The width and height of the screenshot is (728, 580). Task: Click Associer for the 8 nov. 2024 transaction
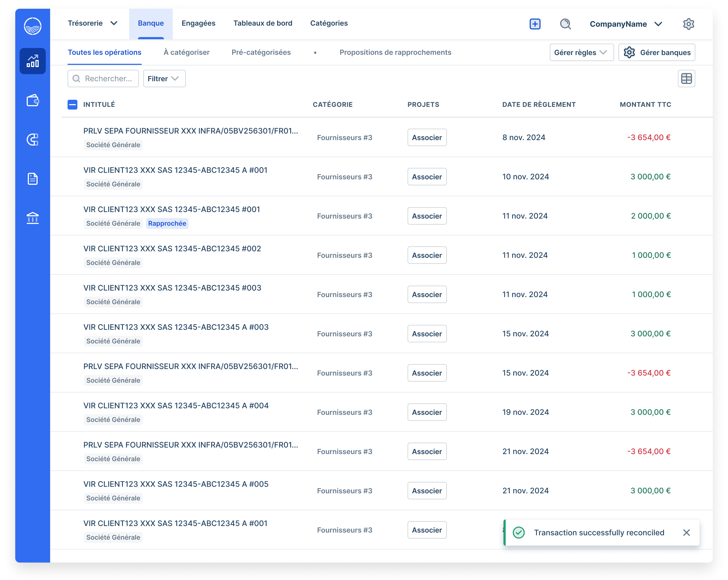427,137
